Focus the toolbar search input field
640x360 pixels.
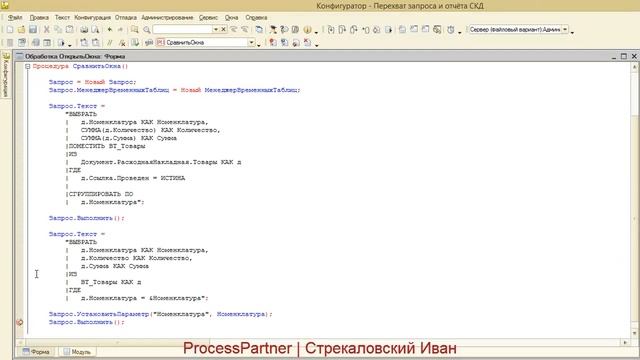182,29
